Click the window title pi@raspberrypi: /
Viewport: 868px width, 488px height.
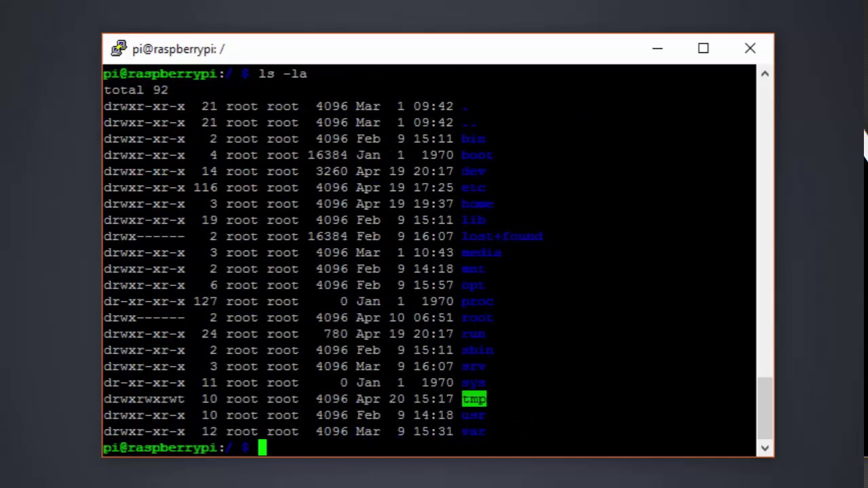click(x=178, y=49)
